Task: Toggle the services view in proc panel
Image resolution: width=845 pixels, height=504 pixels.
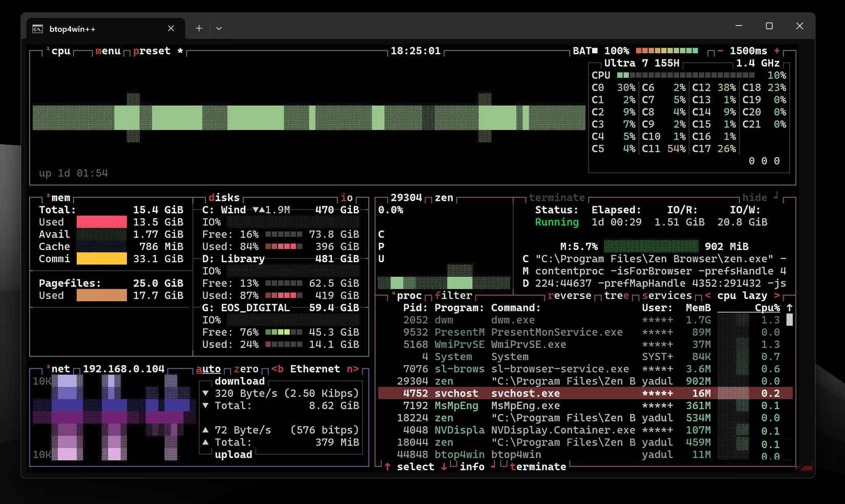Action: pos(667,296)
